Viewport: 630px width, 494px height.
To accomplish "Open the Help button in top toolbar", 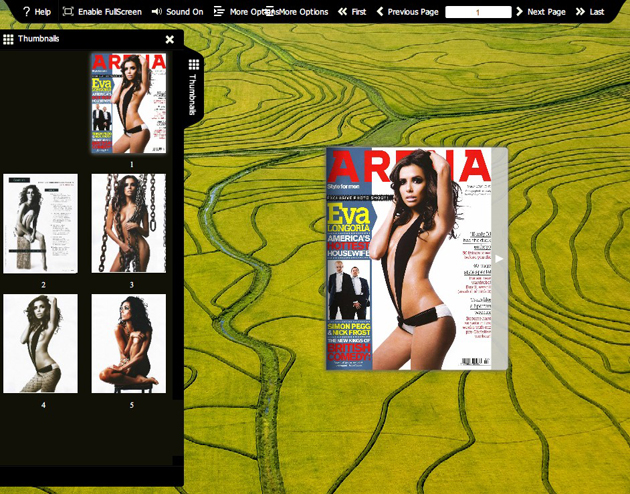I will click(x=37, y=12).
